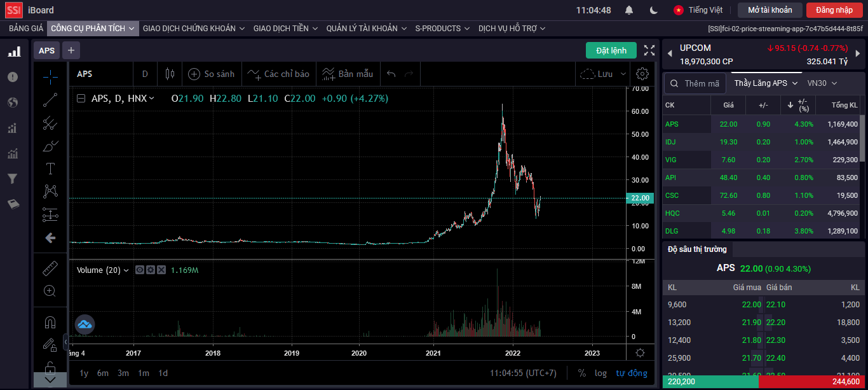Viewport: 868px width, 390px height.
Task: Open QUẢN LÝ TÀI KHOẢN menu
Action: [x=367, y=29]
